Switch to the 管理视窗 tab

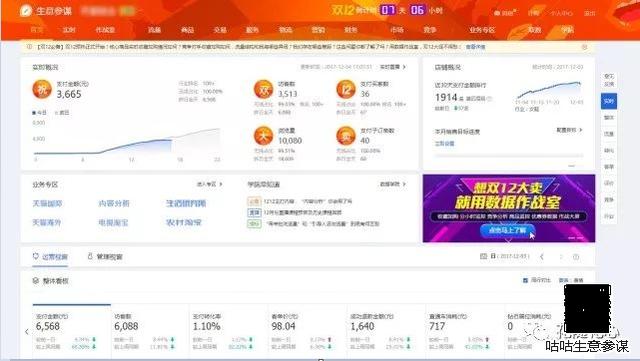coord(105,257)
